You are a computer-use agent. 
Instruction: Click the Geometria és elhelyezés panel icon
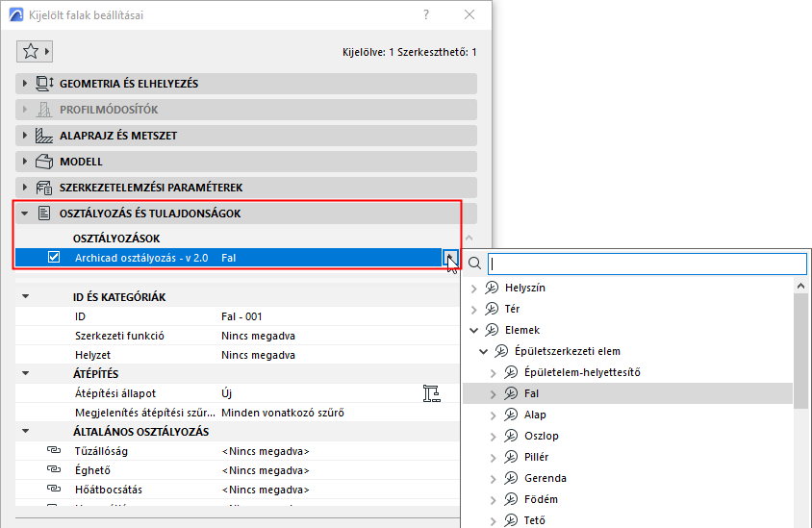coord(44,84)
